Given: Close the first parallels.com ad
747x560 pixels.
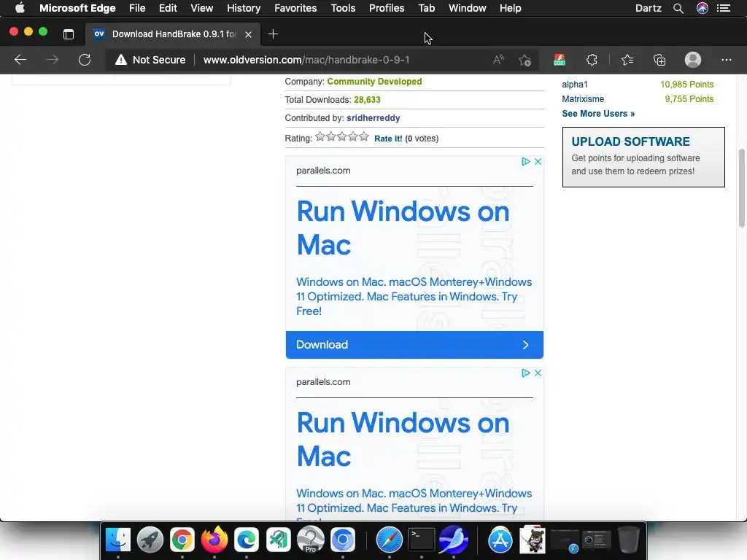Looking at the screenshot, I should tap(538, 161).
